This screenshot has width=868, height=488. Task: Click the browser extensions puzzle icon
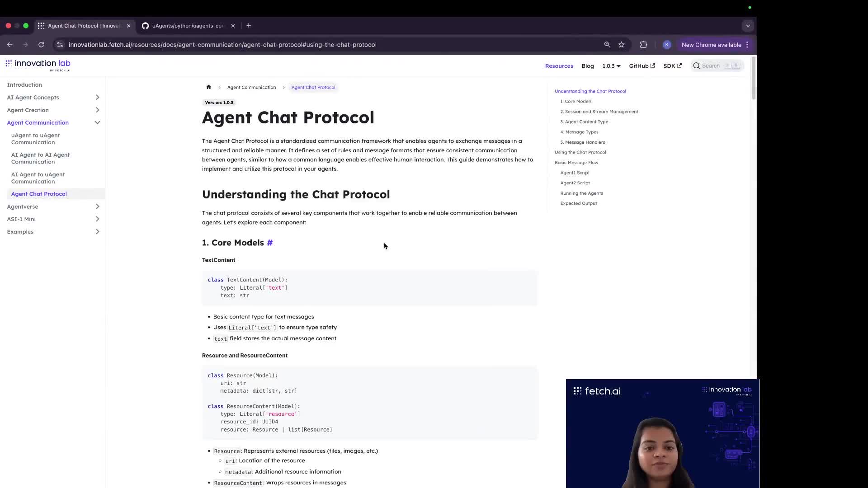click(643, 44)
